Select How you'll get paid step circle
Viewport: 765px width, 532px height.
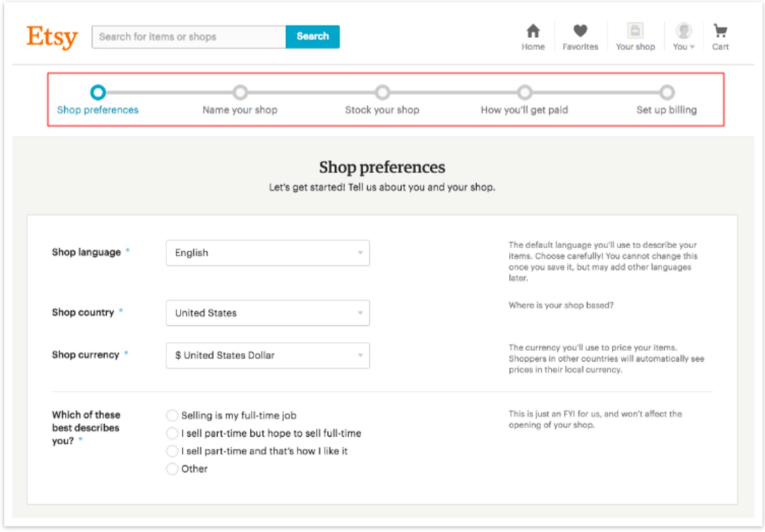(x=524, y=93)
